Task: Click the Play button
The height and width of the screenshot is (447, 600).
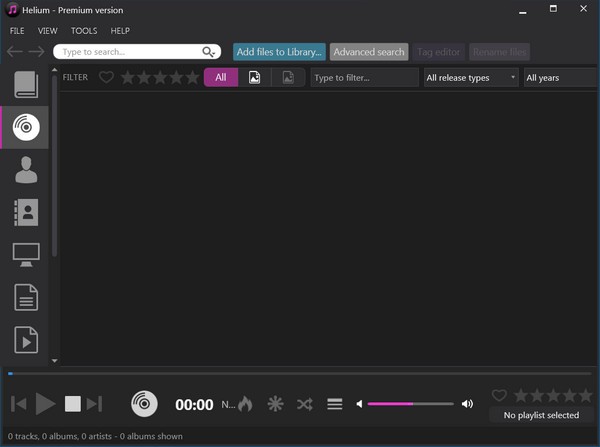Action: pos(45,404)
